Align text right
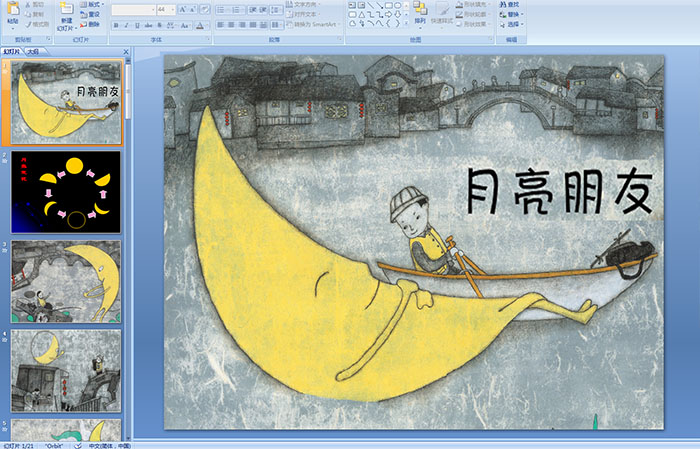 coord(242,25)
